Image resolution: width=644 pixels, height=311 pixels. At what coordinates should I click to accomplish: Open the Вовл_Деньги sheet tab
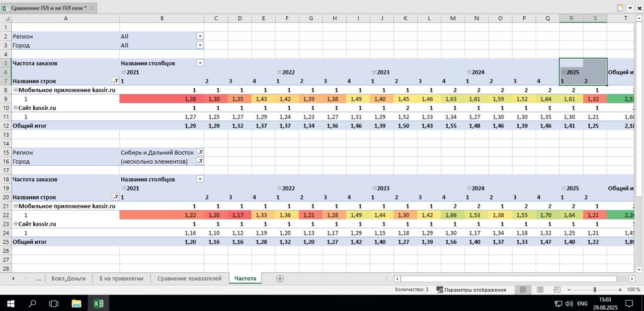pyautogui.click(x=68, y=278)
